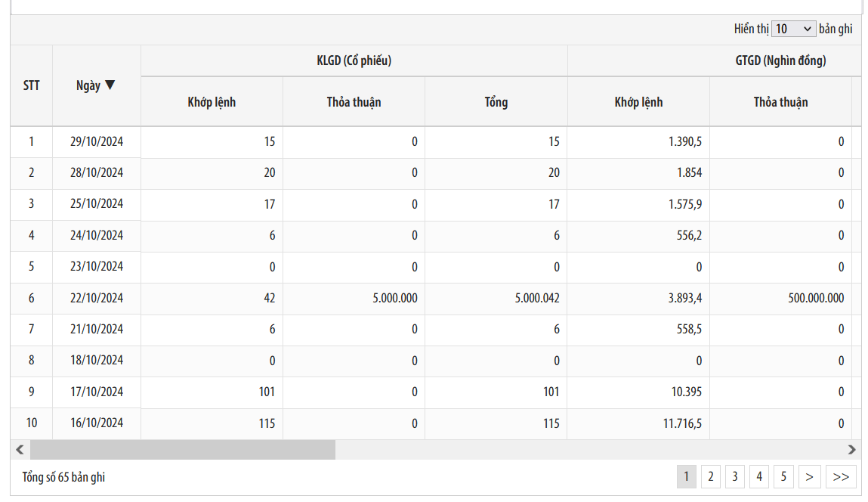This screenshot has width=868, height=502.
Task: Go to page 3
Action: pos(734,476)
